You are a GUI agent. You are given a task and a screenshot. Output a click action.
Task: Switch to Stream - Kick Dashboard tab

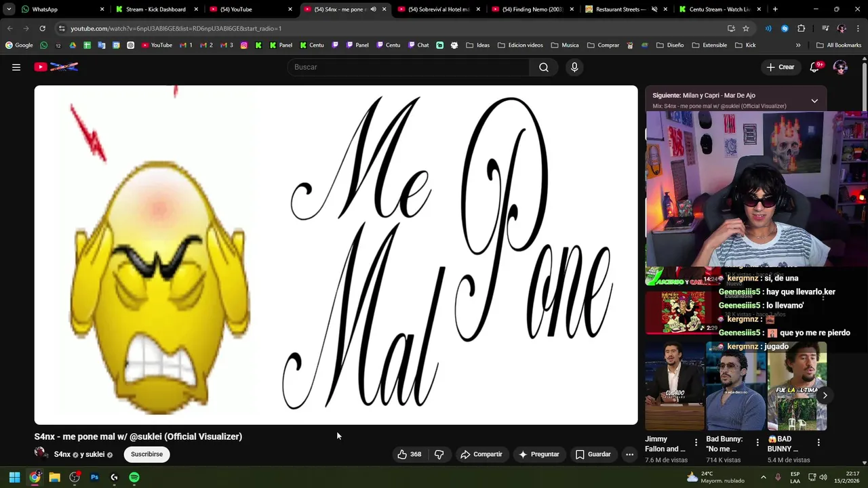click(x=155, y=9)
